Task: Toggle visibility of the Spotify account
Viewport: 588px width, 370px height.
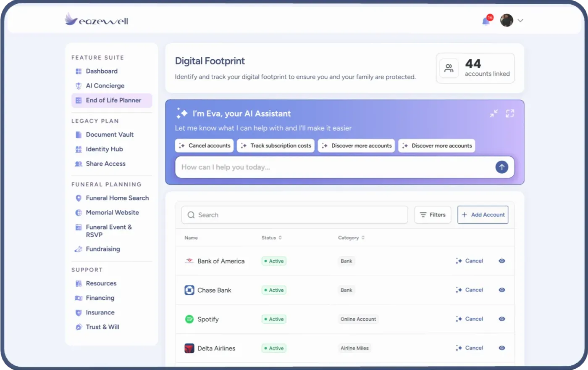Action: pos(502,319)
